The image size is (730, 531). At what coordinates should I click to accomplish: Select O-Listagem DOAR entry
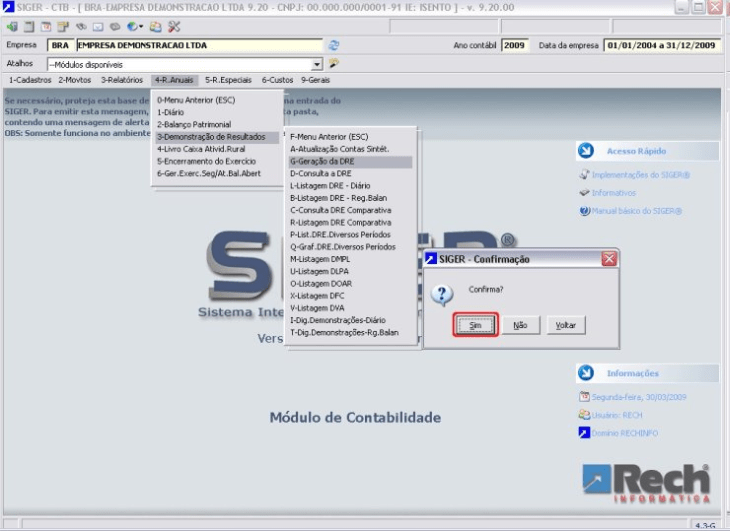click(350, 283)
